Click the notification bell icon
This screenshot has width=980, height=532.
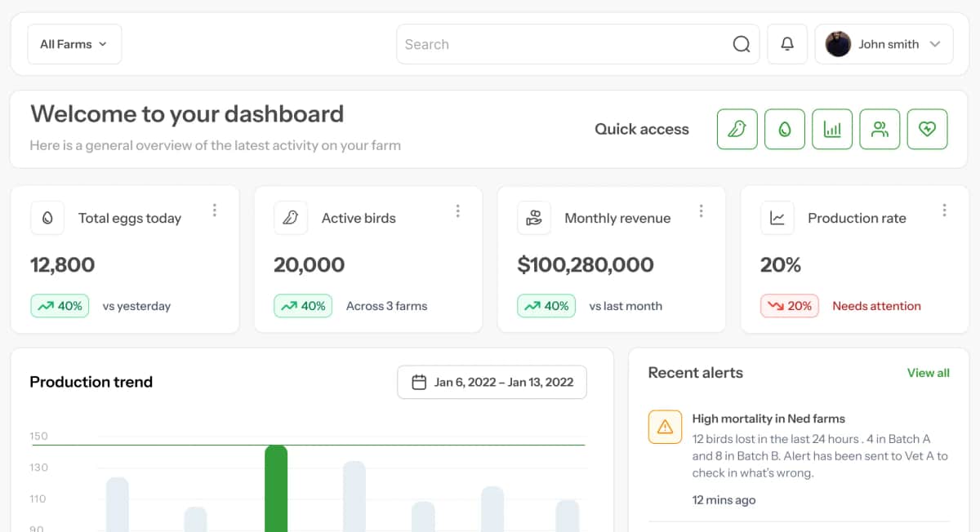point(787,44)
